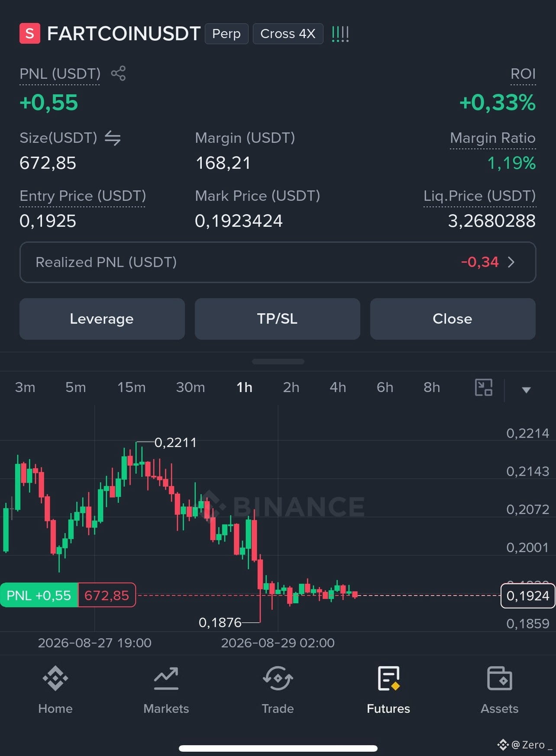Image resolution: width=556 pixels, height=756 pixels.
Task: Tap the -0,34 realized PNL value
Action: pos(480,262)
